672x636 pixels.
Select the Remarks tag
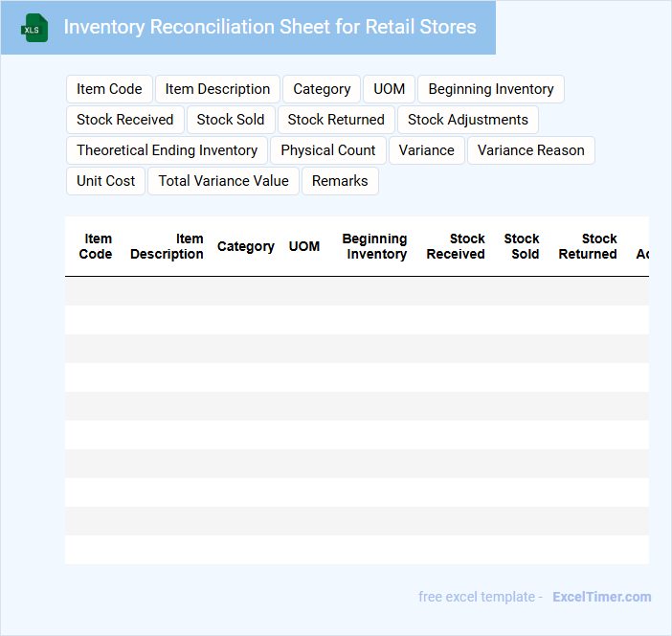coord(340,181)
